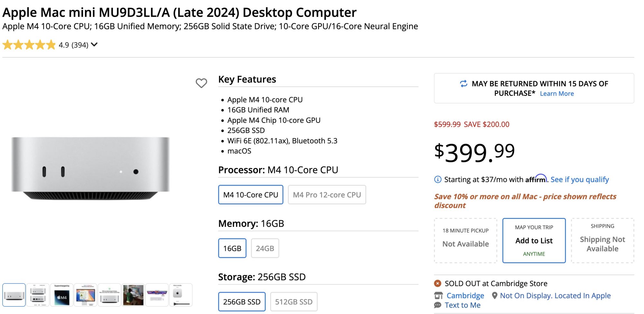Open the Supercharged by M4 chip thumbnail
644x314 pixels.
[62, 295]
